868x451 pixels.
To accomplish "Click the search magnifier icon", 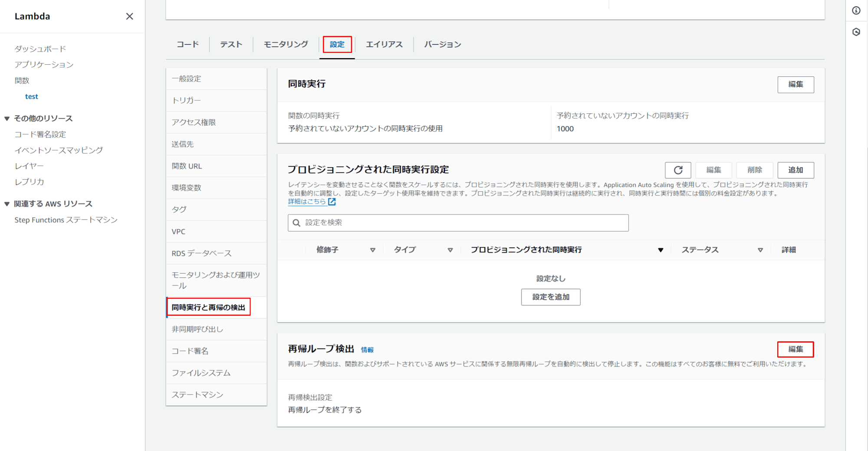I will [x=296, y=223].
